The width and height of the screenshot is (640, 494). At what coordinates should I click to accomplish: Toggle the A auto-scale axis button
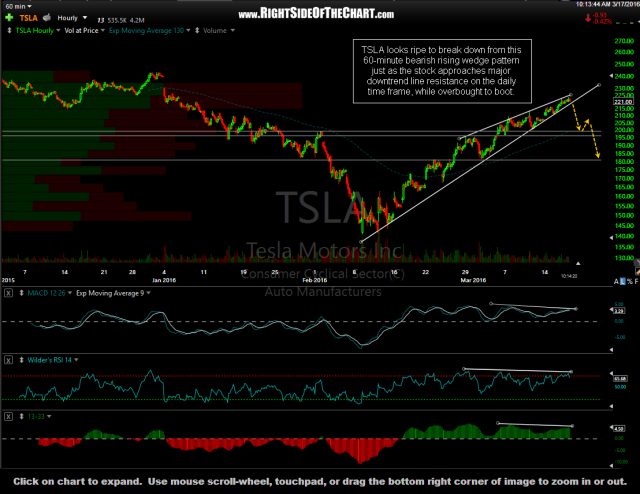click(x=616, y=282)
